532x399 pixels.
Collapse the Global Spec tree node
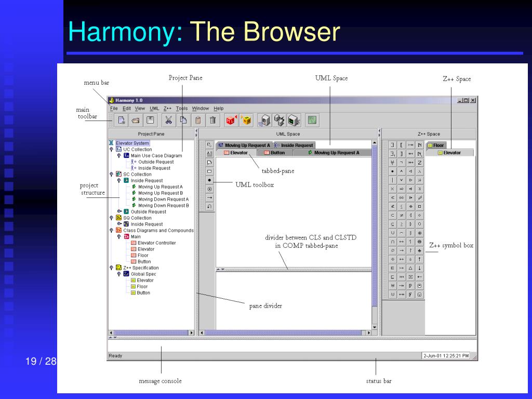(119, 274)
